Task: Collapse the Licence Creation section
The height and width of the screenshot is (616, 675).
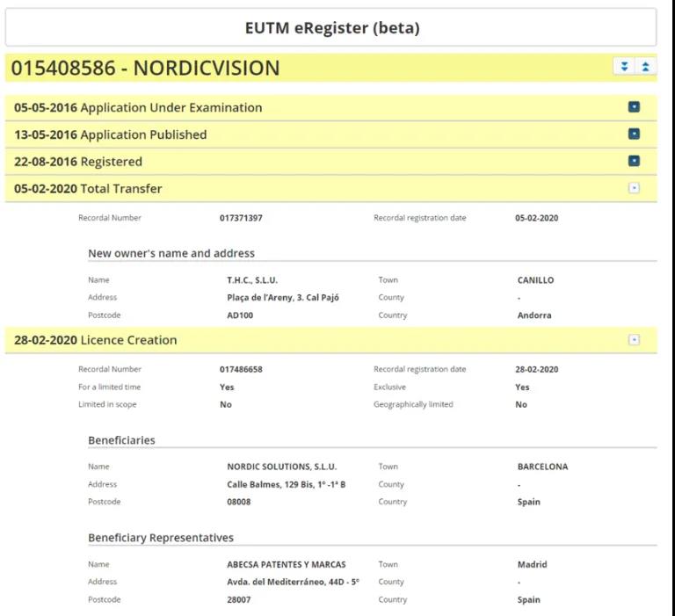Action: pyautogui.click(x=634, y=340)
